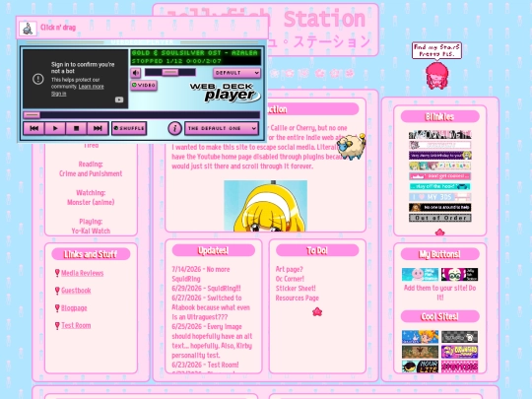Skip to the next track
Screen dimensions: 532x399
pyautogui.click(x=98, y=128)
